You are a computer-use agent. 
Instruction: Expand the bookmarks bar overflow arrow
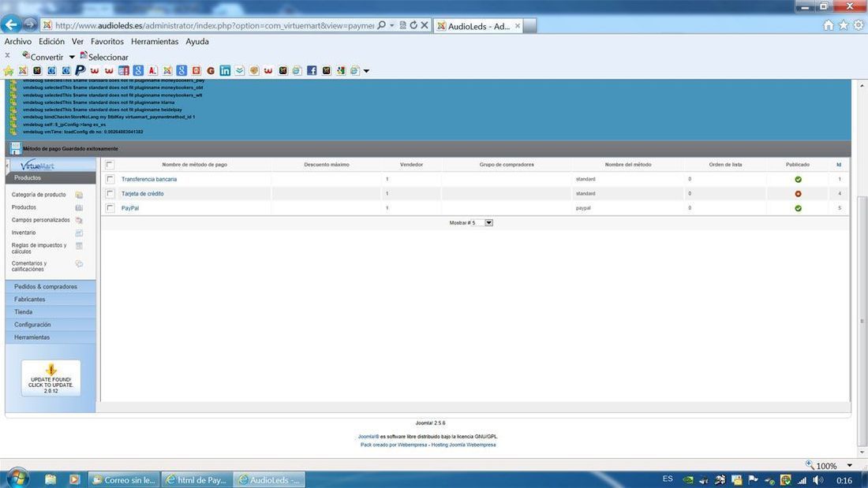[x=366, y=71]
